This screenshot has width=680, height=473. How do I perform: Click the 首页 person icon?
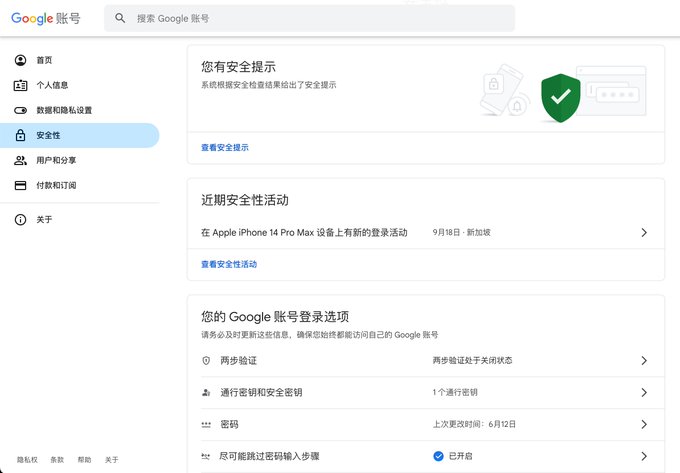coord(20,60)
